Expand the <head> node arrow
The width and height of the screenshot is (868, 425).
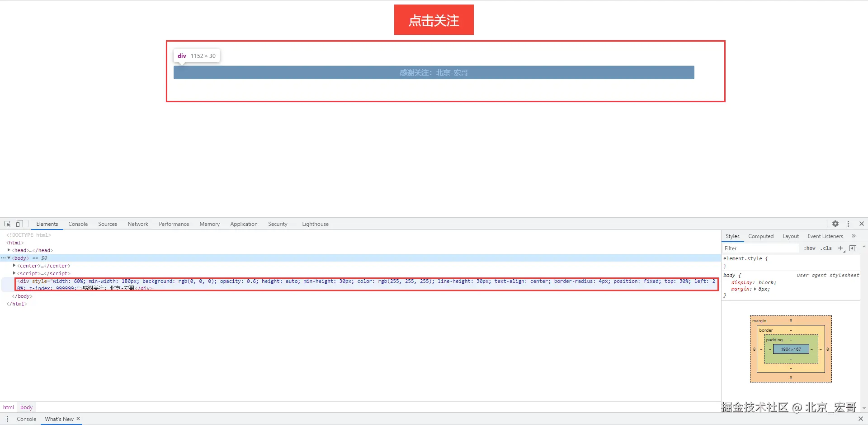point(9,250)
